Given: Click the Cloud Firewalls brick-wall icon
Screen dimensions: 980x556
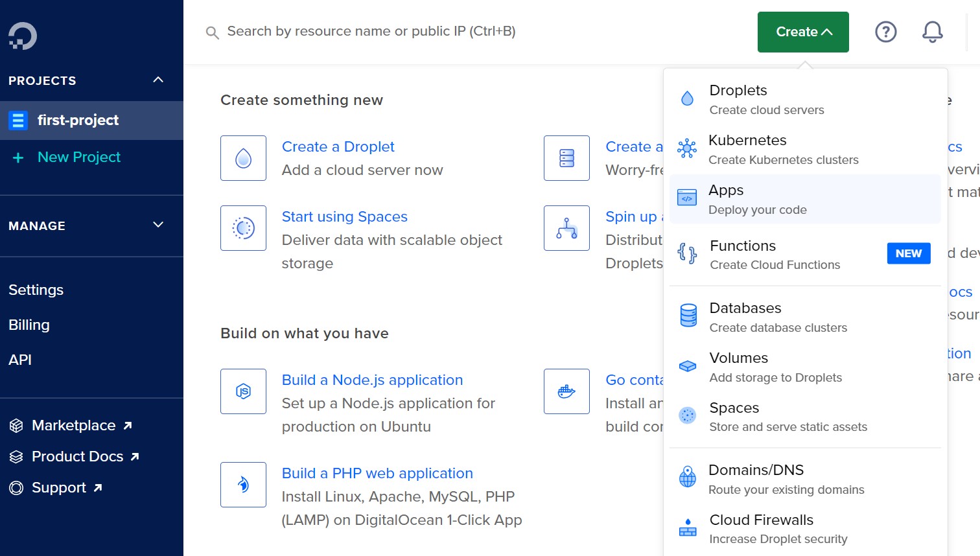Looking at the screenshot, I should [x=687, y=527].
